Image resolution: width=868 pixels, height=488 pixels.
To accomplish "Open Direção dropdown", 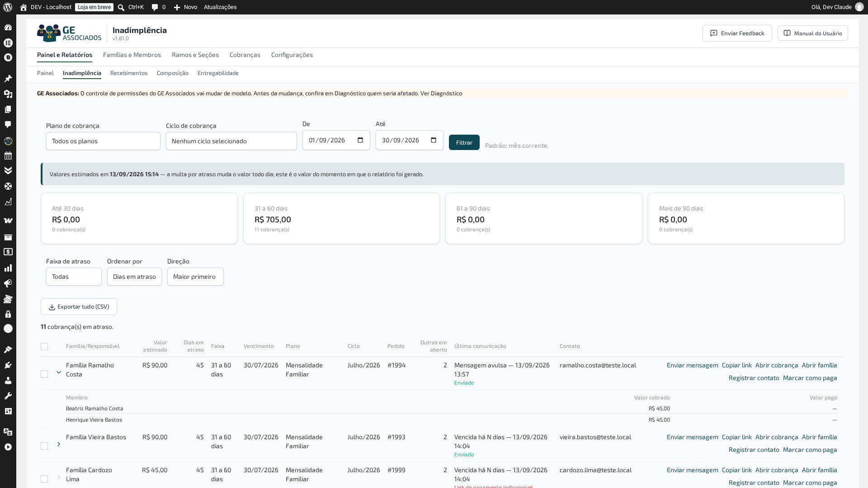I will click(x=195, y=277).
